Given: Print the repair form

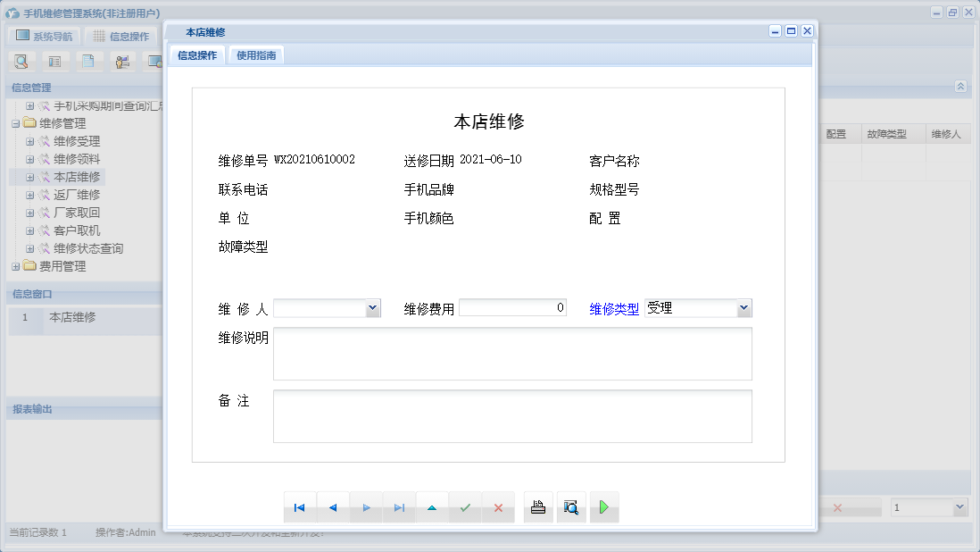Looking at the screenshot, I should (x=538, y=507).
